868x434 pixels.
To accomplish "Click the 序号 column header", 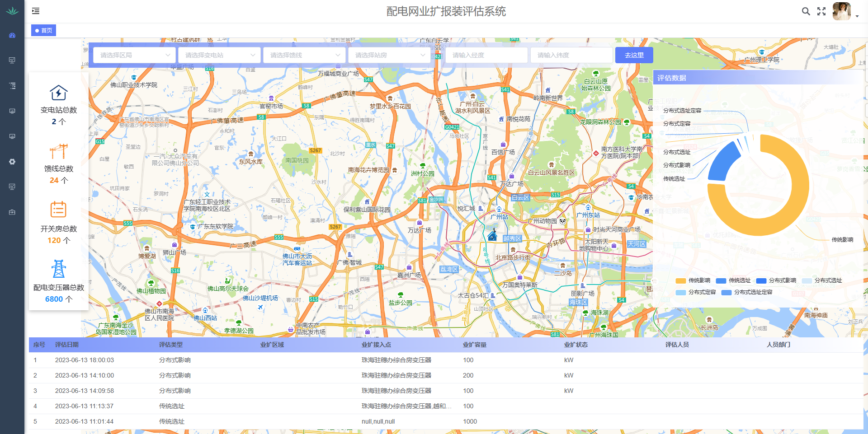I will pos(39,345).
